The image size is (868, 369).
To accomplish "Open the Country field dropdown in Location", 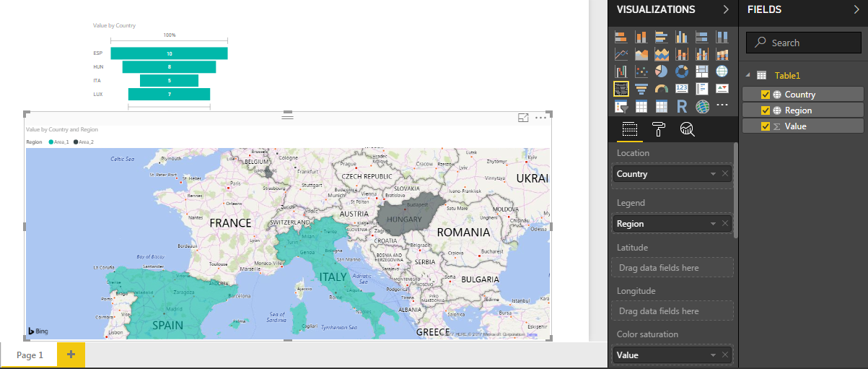I will tap(714, 174).
